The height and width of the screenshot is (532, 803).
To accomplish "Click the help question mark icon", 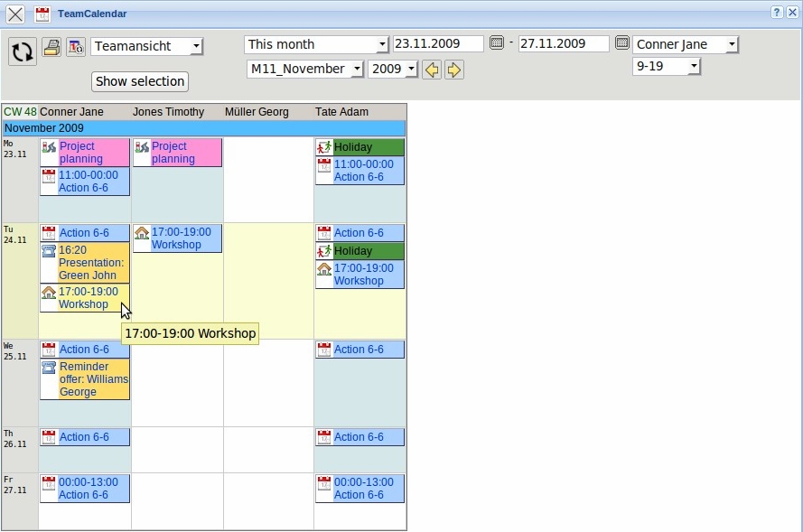I will pyautogui.click(x=777, y=13).
